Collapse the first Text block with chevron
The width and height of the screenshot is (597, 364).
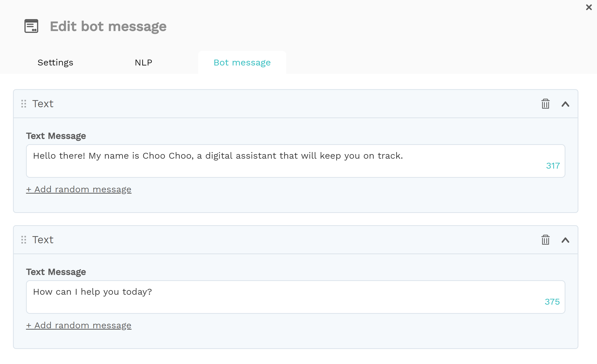[x=565, y=104]
